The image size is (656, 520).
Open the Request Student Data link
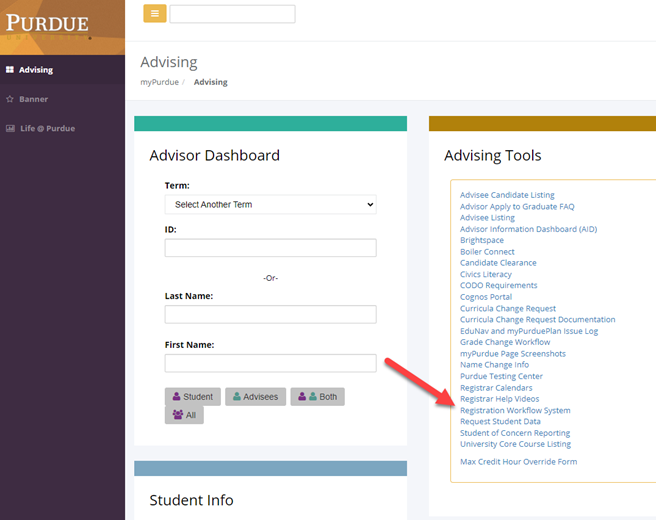(500, 422)
